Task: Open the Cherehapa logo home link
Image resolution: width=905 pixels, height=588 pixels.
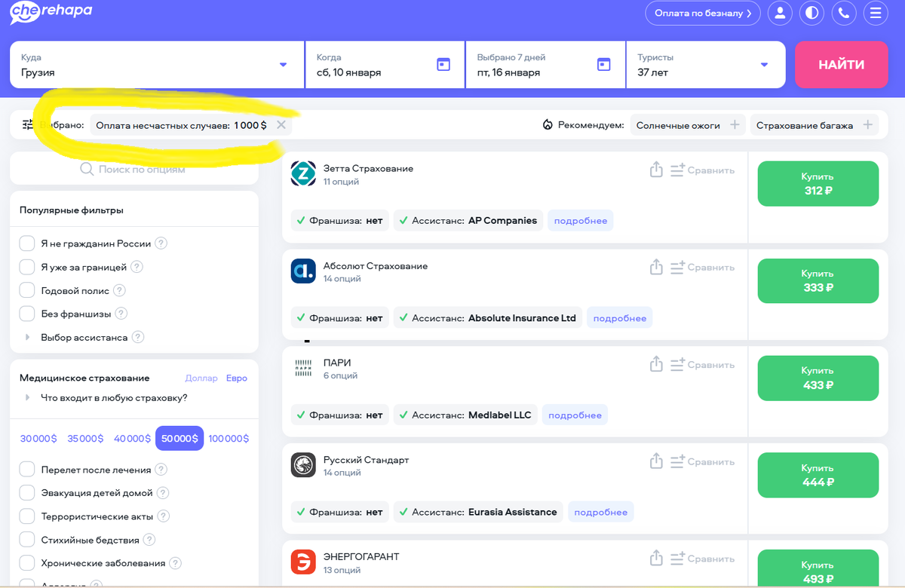Action: pyautogui.click(x=51, y=13)
